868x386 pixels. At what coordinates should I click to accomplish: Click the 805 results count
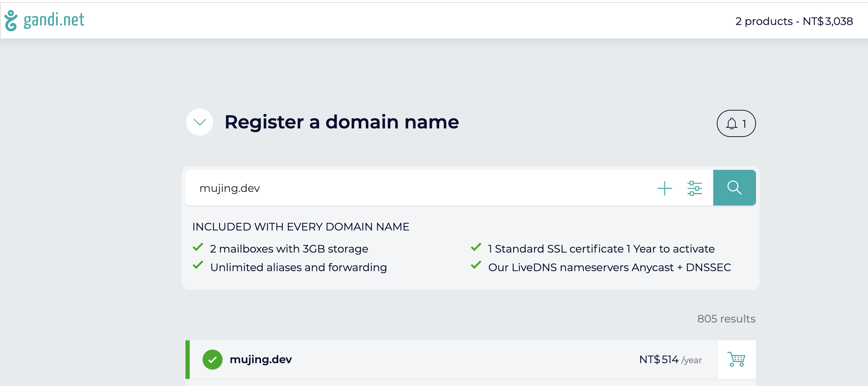726,319
